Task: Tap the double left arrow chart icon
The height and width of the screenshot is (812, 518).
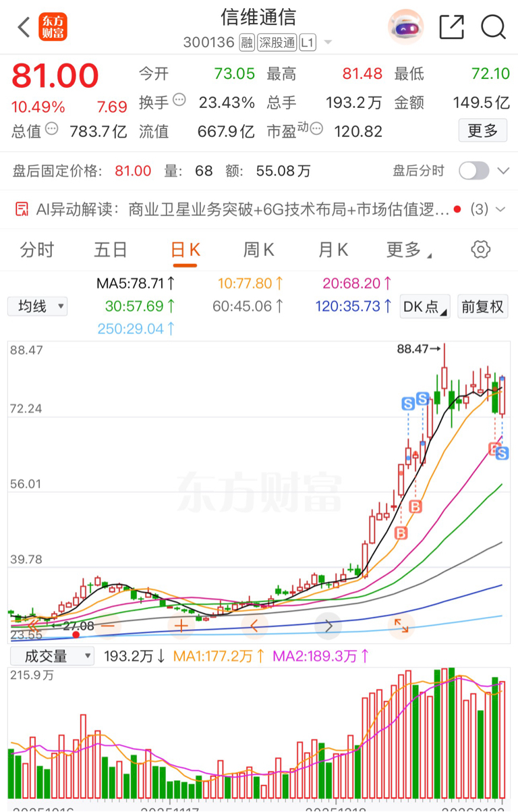Action: (34, 626)
